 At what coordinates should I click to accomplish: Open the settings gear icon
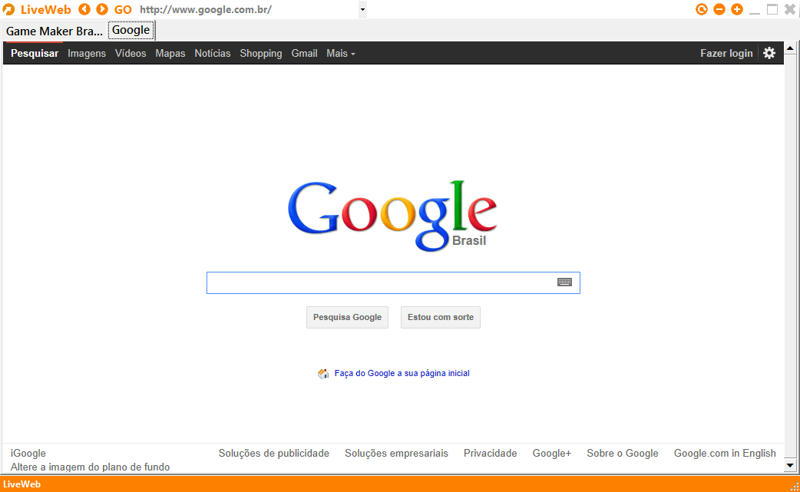click(769, 53)
